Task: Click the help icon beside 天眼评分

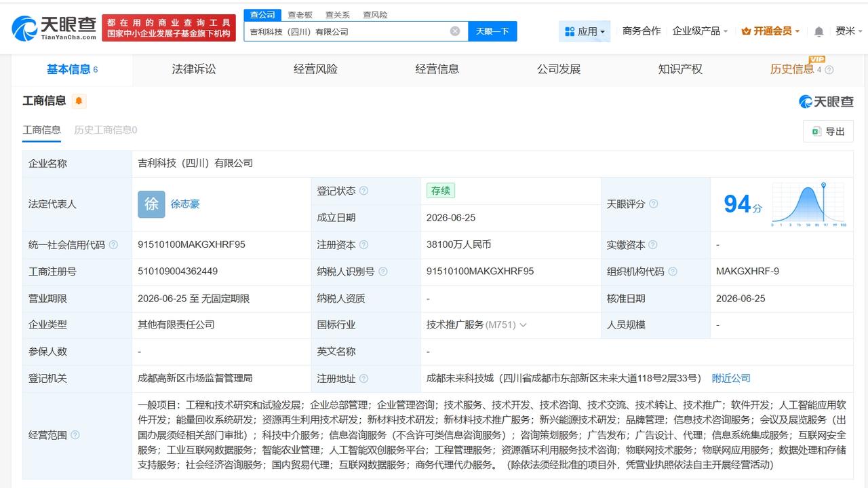Action: pos(653,204)
